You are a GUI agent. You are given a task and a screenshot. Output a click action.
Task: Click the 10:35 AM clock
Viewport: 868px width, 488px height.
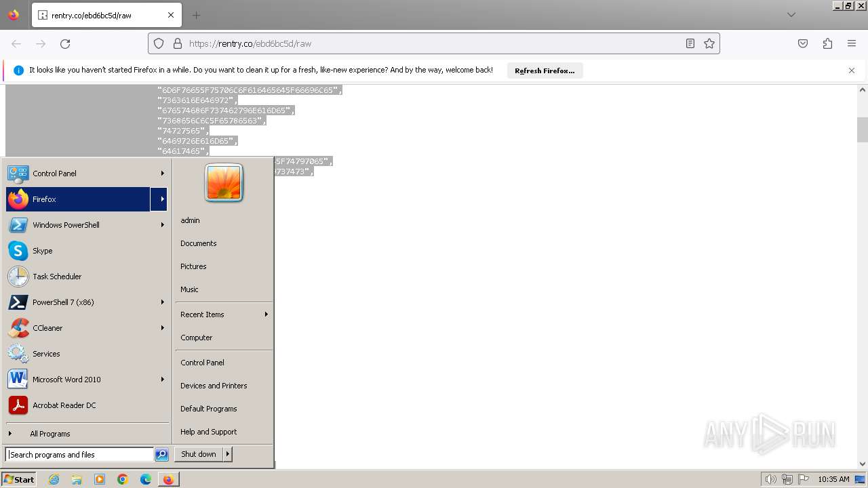[x=833, y=479]
